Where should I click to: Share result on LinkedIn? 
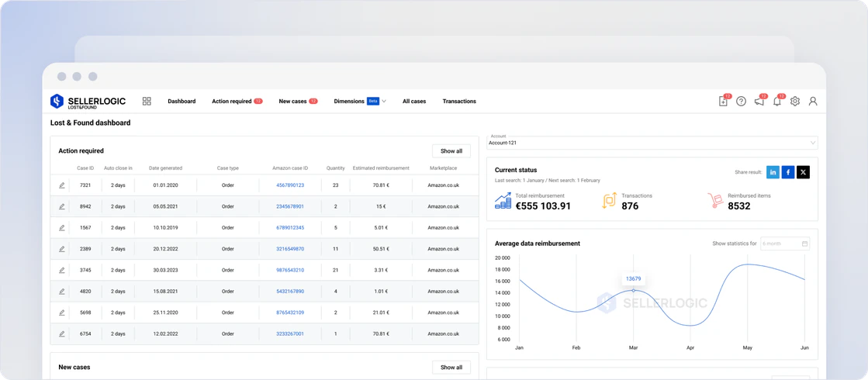tap(773, 172)
